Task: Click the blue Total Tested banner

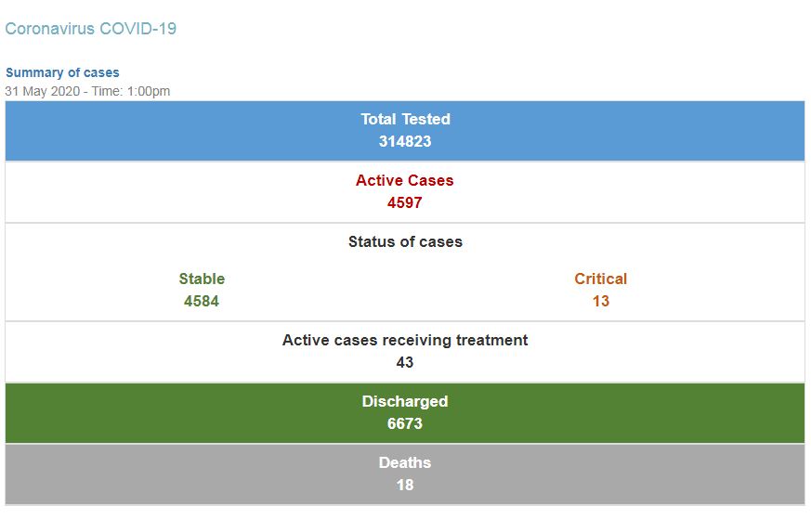Action: tap(405, 131)
